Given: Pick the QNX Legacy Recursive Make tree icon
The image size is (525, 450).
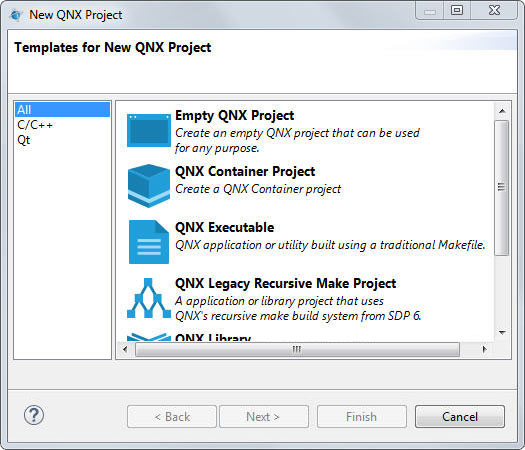Looking at the screenshot, I should click(x=149, y=298).
